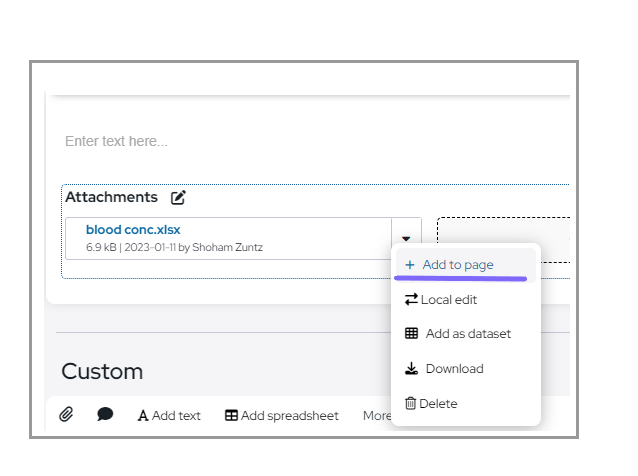Select Delete from the attachment menu
The image size is (638, 476).
tap(439, 404)
